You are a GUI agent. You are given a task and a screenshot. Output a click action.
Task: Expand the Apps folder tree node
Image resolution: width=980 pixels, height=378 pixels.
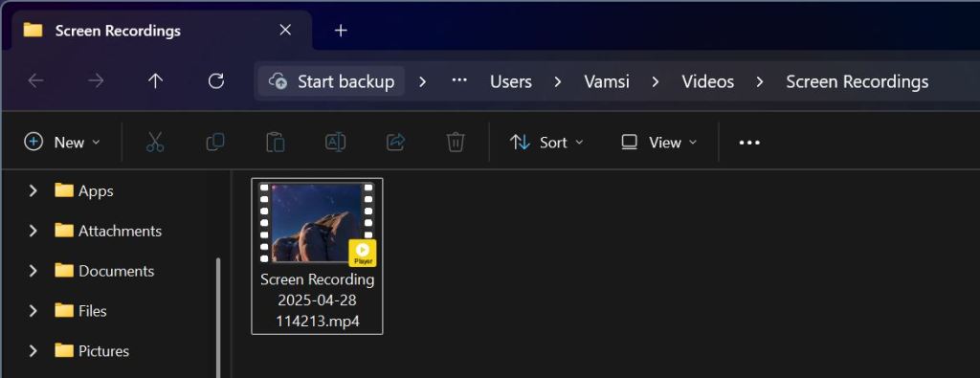tap(33, 190)
